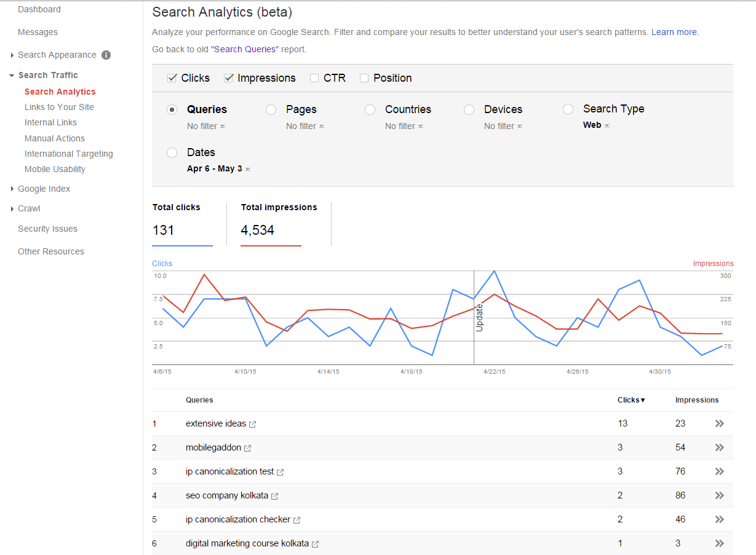This screenshot has width=756, height=555.
Task: Follow the Learn more link
Action: [674, 32]
